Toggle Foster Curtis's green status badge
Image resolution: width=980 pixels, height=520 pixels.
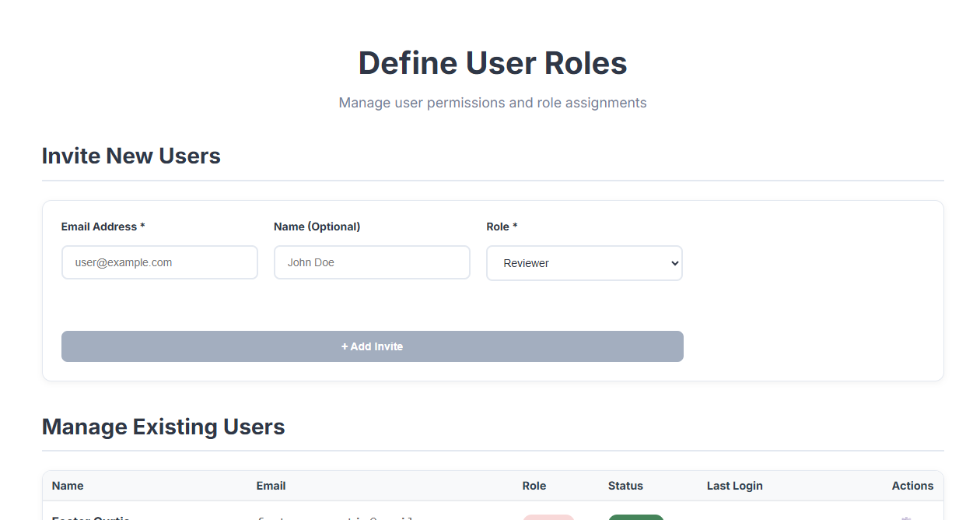[x=636, y=518]
